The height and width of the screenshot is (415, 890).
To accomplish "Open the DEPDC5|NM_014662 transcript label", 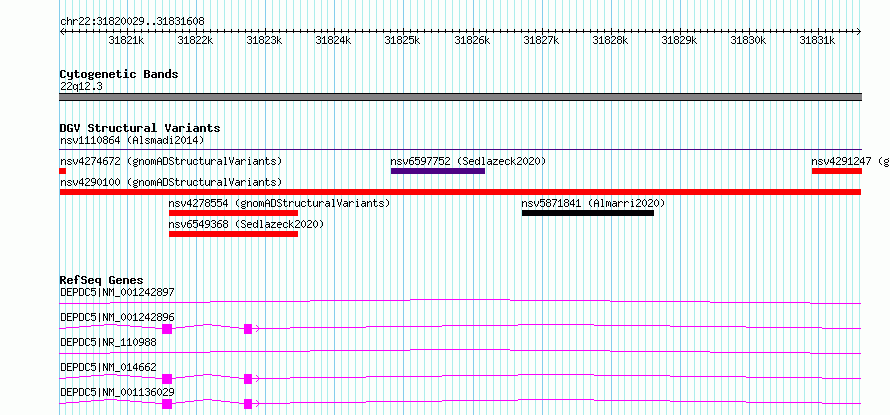I will pyautogui.click(x=108, y=367).
